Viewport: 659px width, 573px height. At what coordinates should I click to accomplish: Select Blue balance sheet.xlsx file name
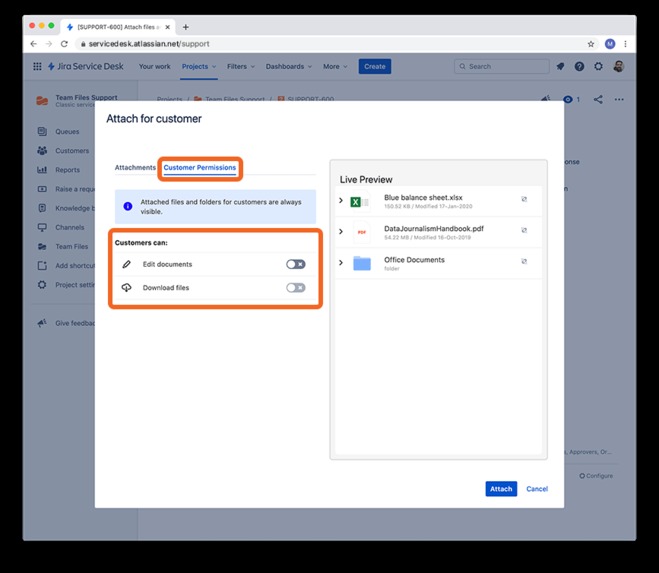point(423,197)
